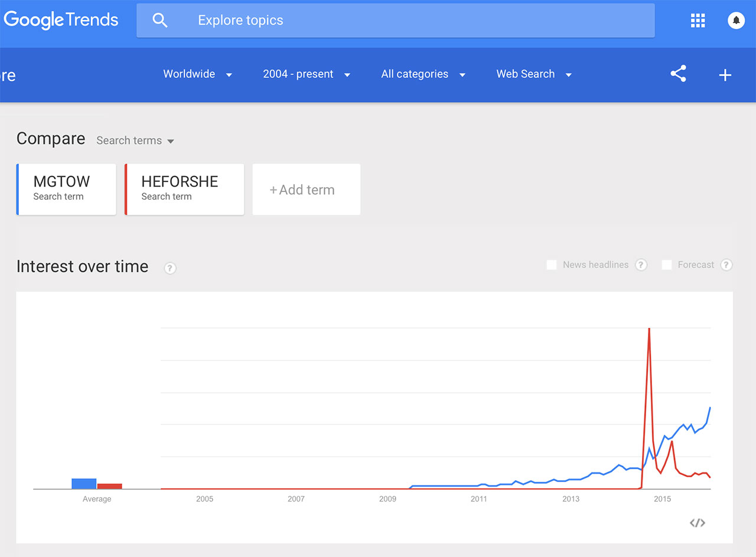Click the plus icon in blue bar
The height and width of the screenshot is (557, 756).
[x=725, y=75]
